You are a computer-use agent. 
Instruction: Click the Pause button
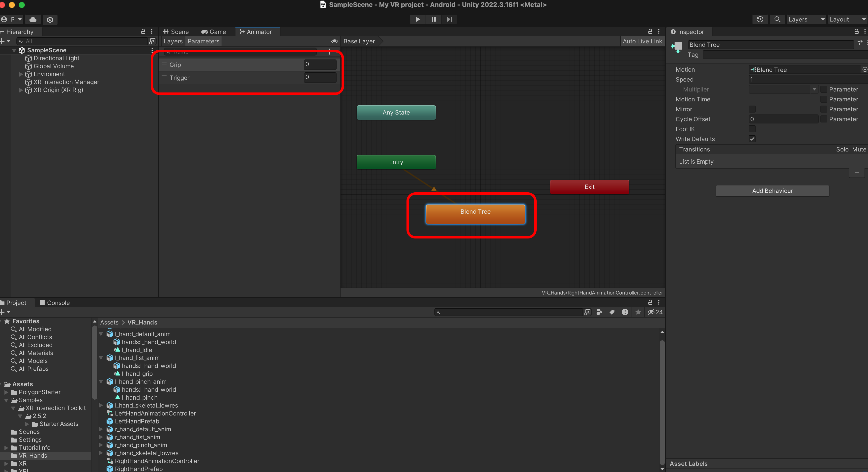(x=433, y=19)
